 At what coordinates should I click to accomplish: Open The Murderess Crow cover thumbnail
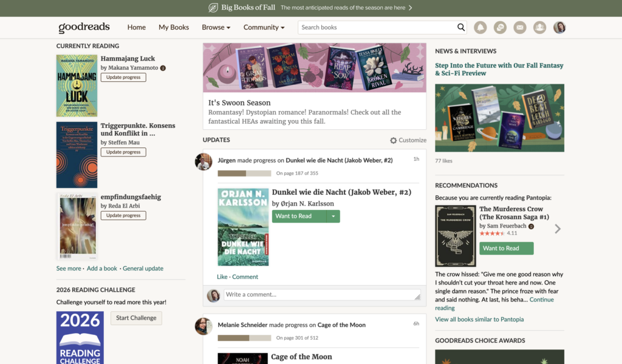456,236
